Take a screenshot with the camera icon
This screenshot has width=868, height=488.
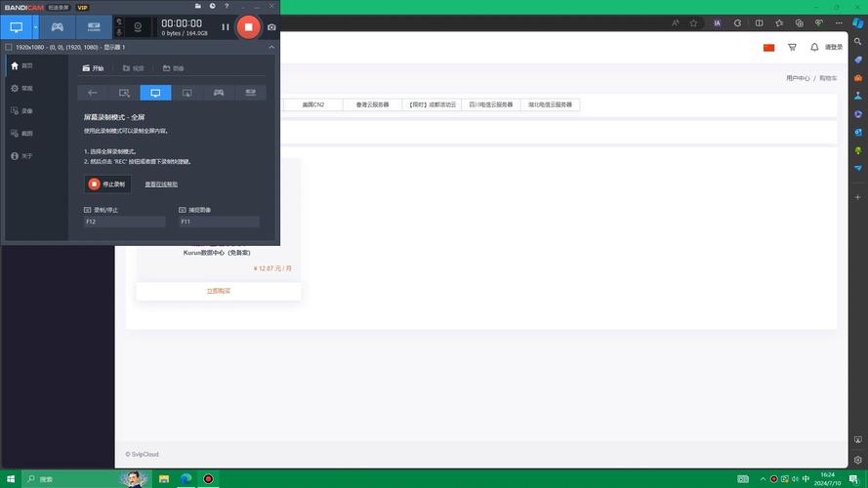coord(271,27)
